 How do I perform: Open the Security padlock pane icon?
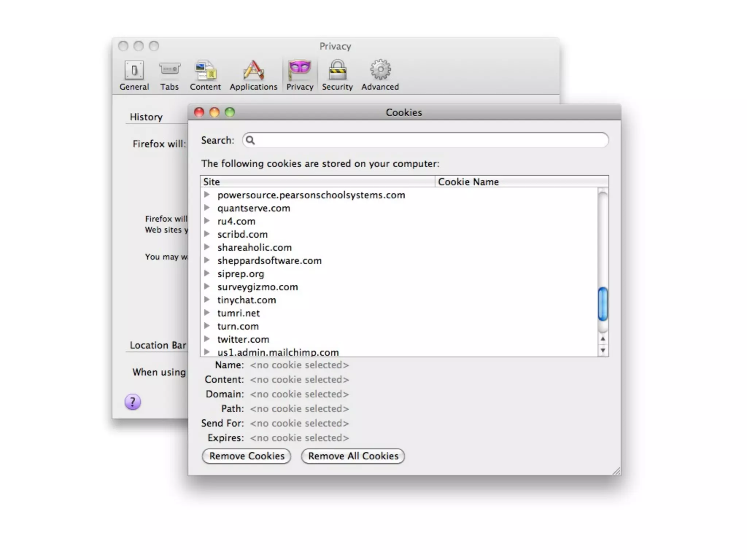pyautogui.click(x=337, y=70)
